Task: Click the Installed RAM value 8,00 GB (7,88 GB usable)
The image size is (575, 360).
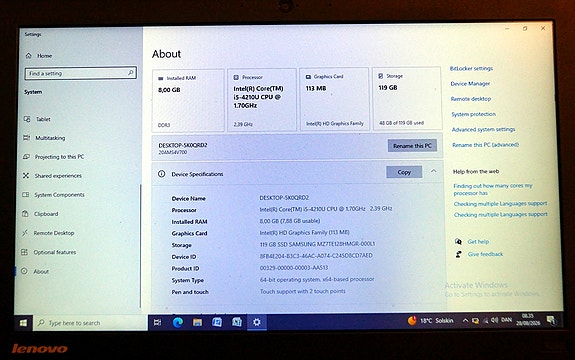Action: (x=290, y=221)
